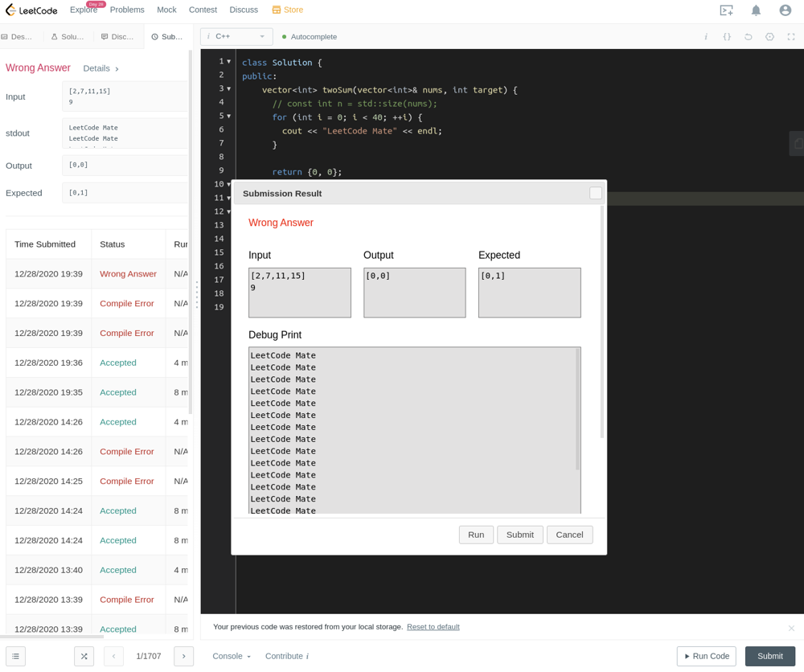
Task: Open the Problems menu in top navigation
Action: 127,10
